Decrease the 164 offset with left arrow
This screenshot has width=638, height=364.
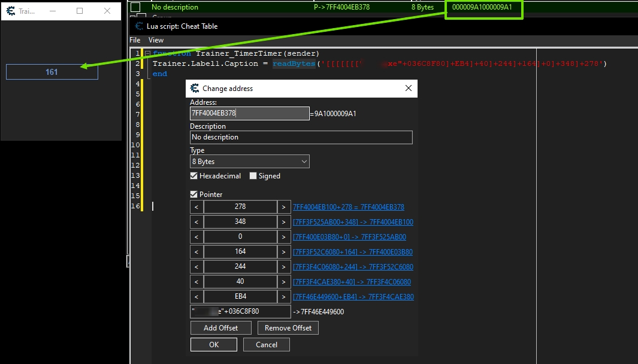tap(196, 252)
